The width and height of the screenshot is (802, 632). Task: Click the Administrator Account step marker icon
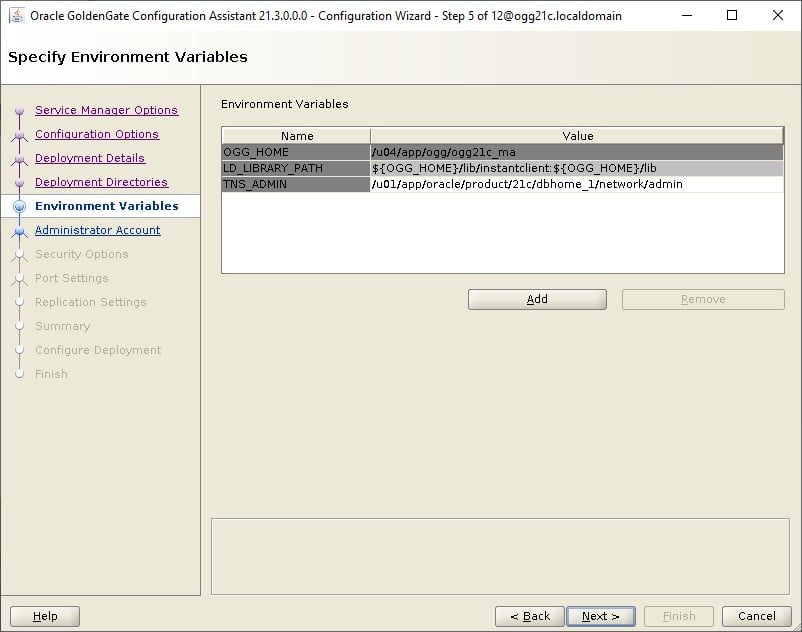[x=19, y=231]
